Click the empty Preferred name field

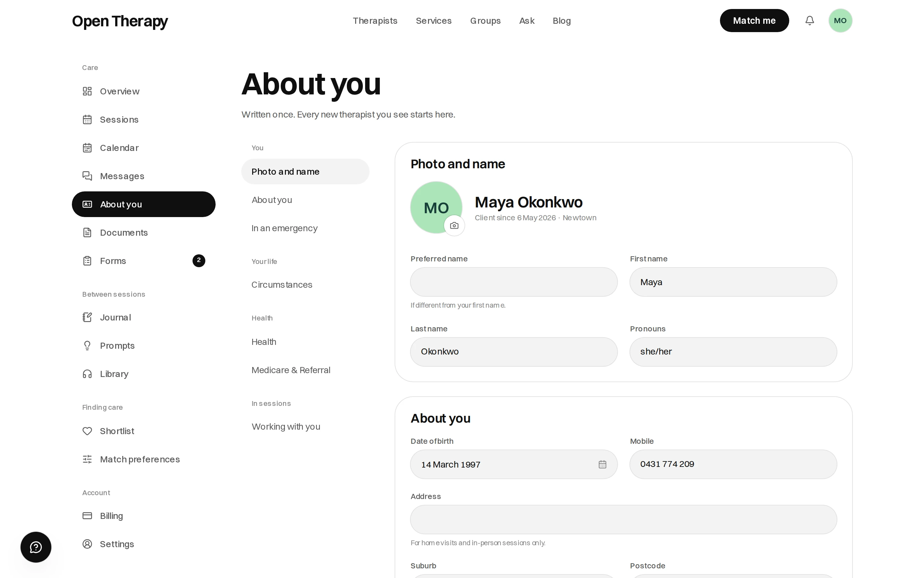(x=514, y=282)
